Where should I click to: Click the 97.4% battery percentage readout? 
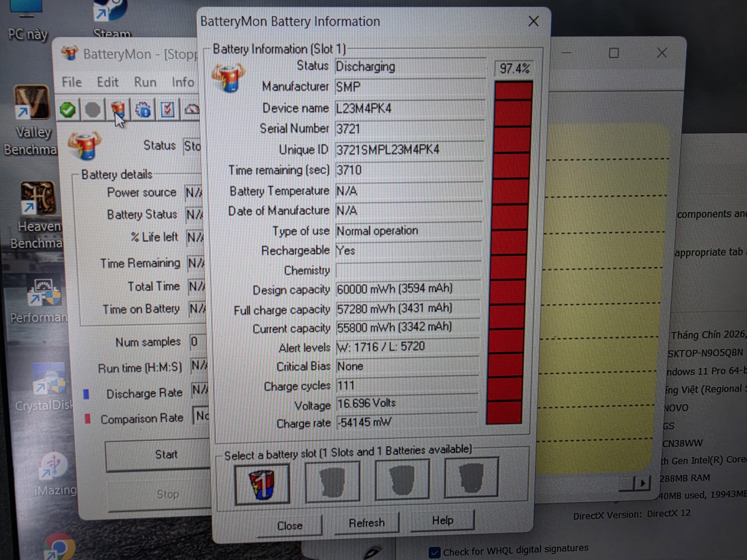[x=513, y=69]
